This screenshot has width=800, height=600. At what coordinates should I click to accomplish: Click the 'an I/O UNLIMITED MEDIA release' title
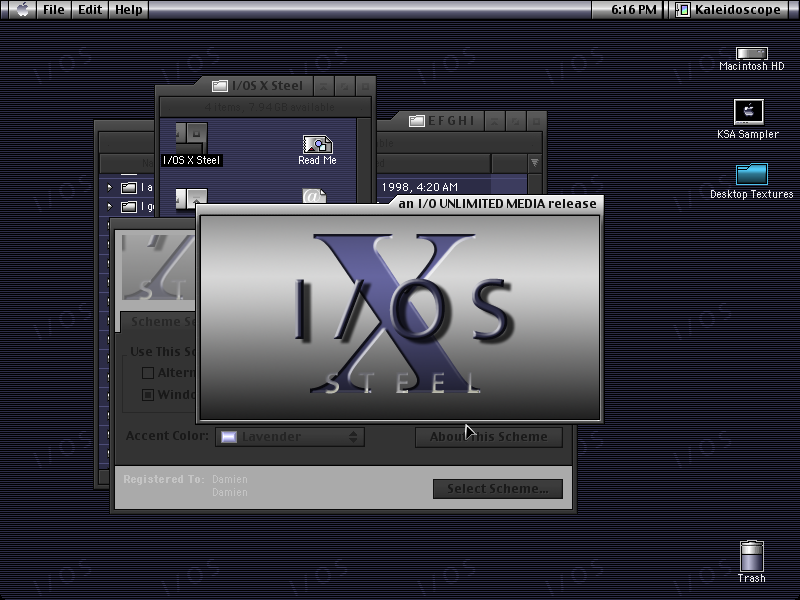point(497,204)
